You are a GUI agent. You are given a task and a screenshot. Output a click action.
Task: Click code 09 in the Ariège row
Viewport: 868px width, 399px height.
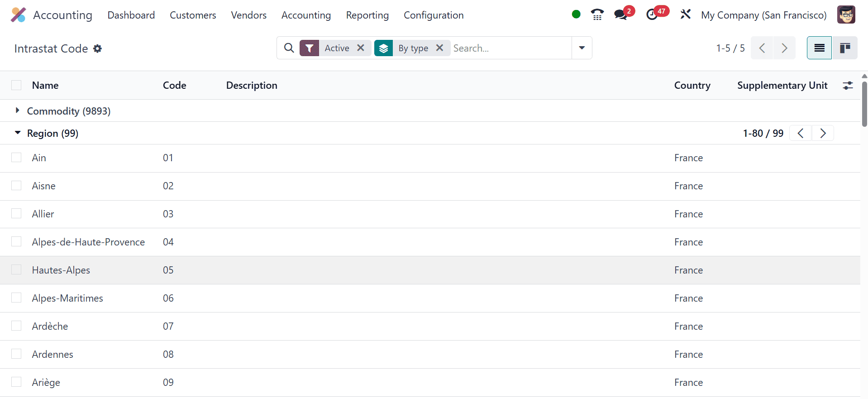tap(168, 382)
